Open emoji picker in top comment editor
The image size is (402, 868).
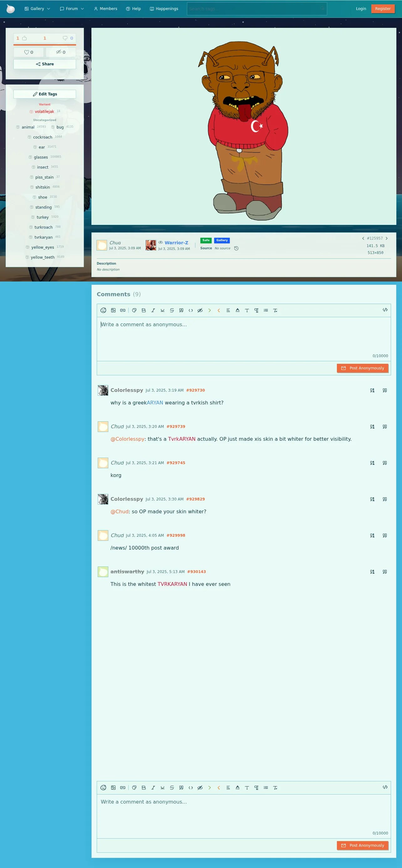103,310
